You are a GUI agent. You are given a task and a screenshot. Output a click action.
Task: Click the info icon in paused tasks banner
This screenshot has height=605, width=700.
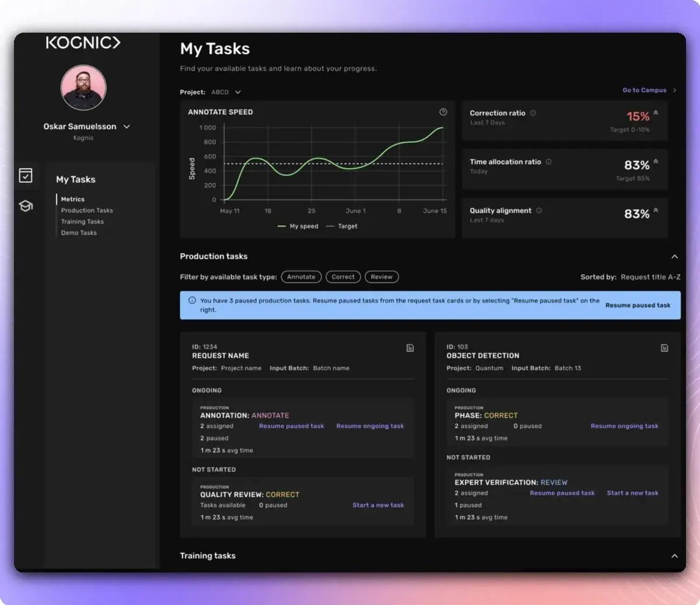(x=192, y=300)
